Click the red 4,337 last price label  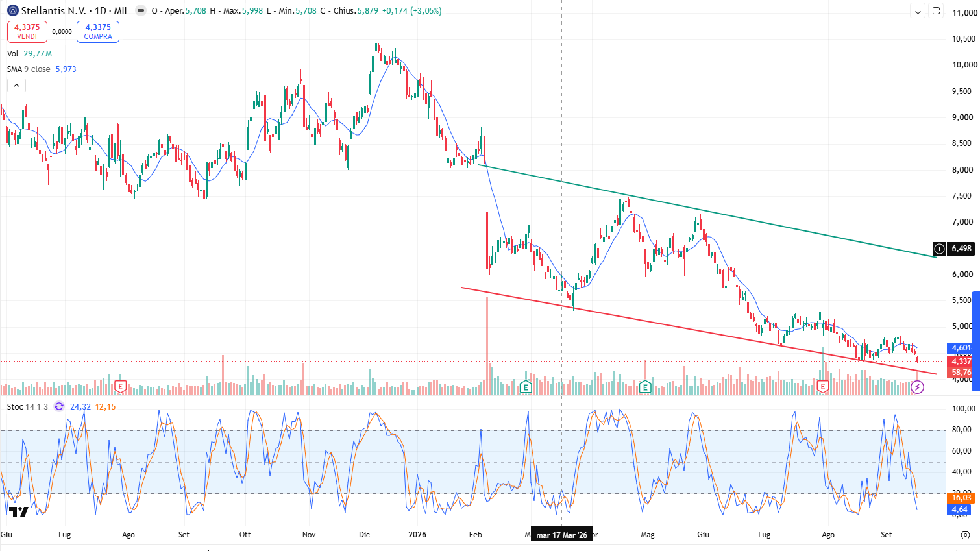(x=961, y=361)
